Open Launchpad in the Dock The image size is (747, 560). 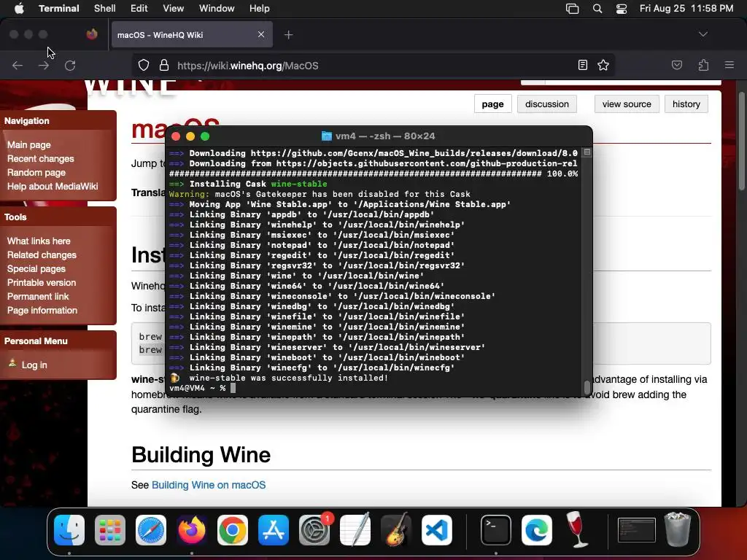110,530
